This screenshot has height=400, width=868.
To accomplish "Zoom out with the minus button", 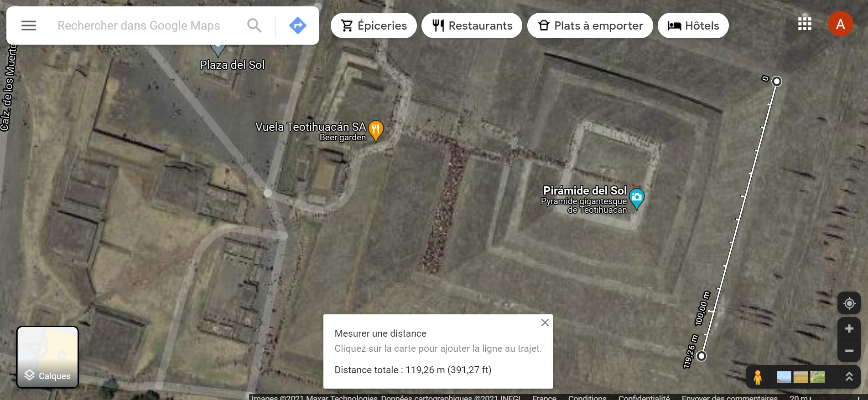I will 849,351.
